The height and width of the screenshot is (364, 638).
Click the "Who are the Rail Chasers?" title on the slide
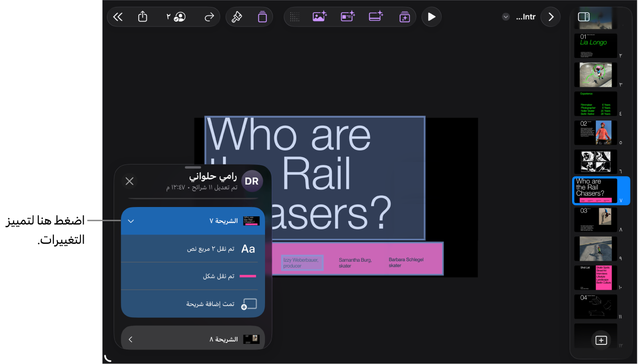click(x=315, y=178)
